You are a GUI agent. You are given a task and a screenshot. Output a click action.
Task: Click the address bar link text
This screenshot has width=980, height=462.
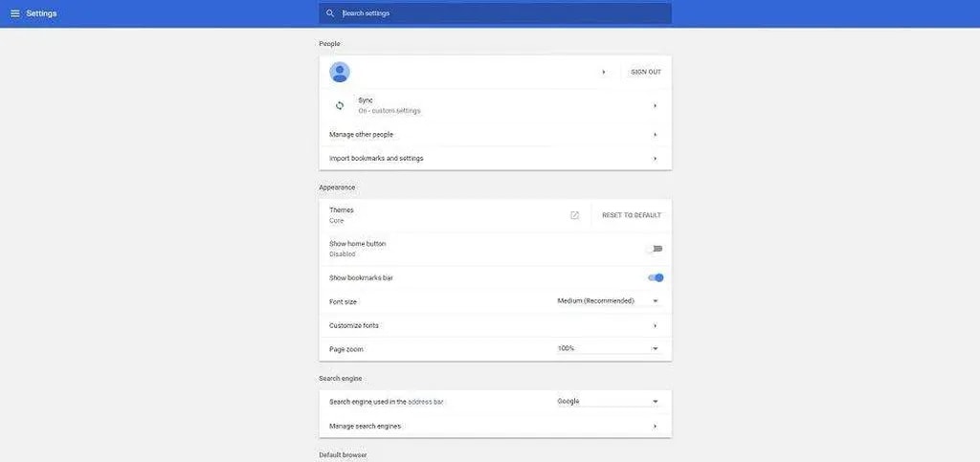pyautogui.click(x=426, y=402)
